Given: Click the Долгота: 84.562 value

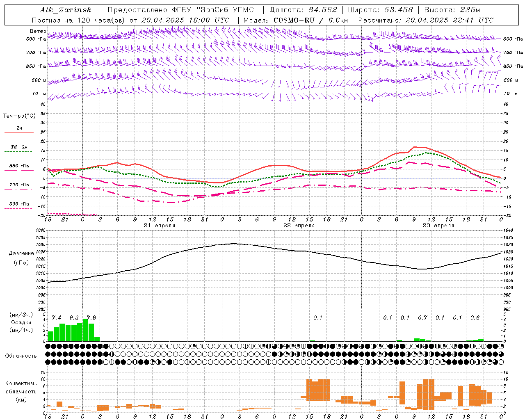Looking at the screenshot, I should [303, 10].
